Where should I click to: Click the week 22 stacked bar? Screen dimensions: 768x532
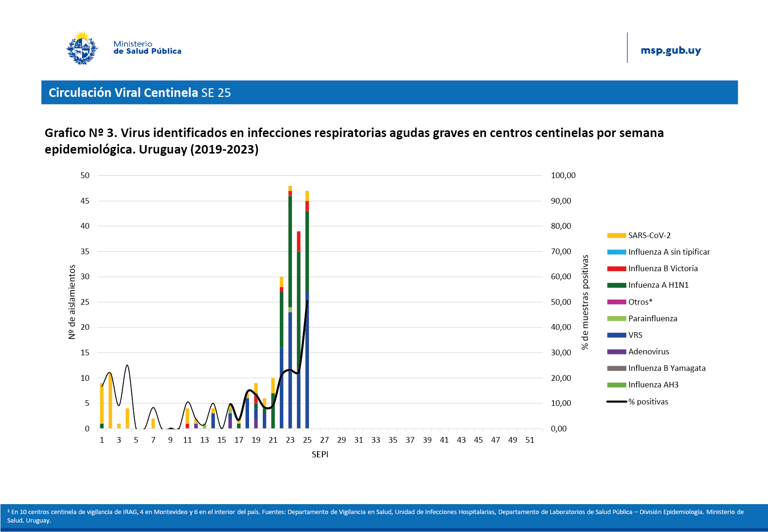tap(282, 352)
